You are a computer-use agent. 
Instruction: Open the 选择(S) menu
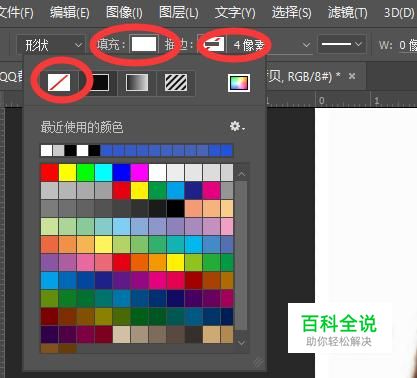pyautogui.click(x=291, y=13)
